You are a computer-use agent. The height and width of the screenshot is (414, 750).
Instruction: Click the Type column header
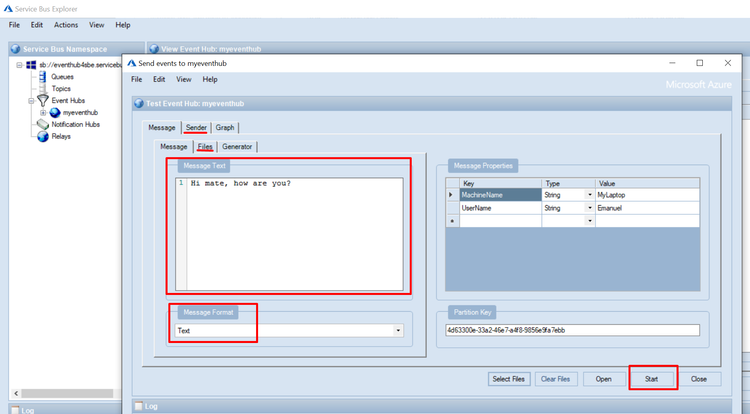pos(568,183)
